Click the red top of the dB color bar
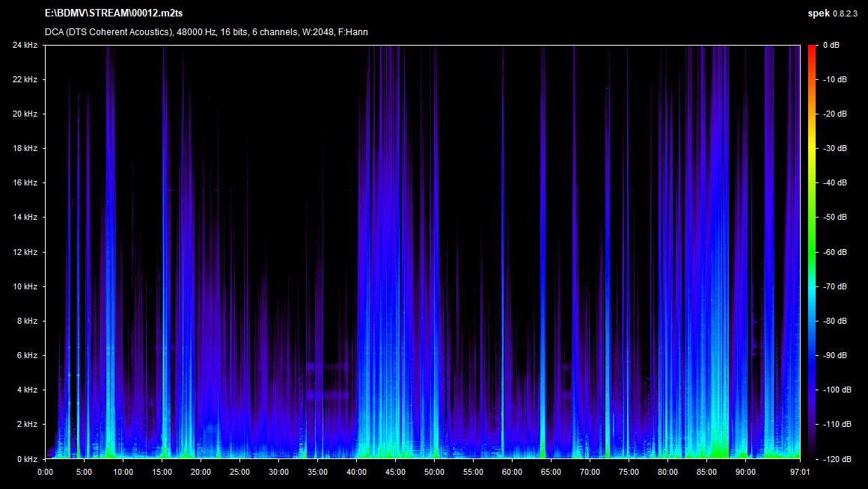Screen dimensions: 868x489 [x=812, y=49]
